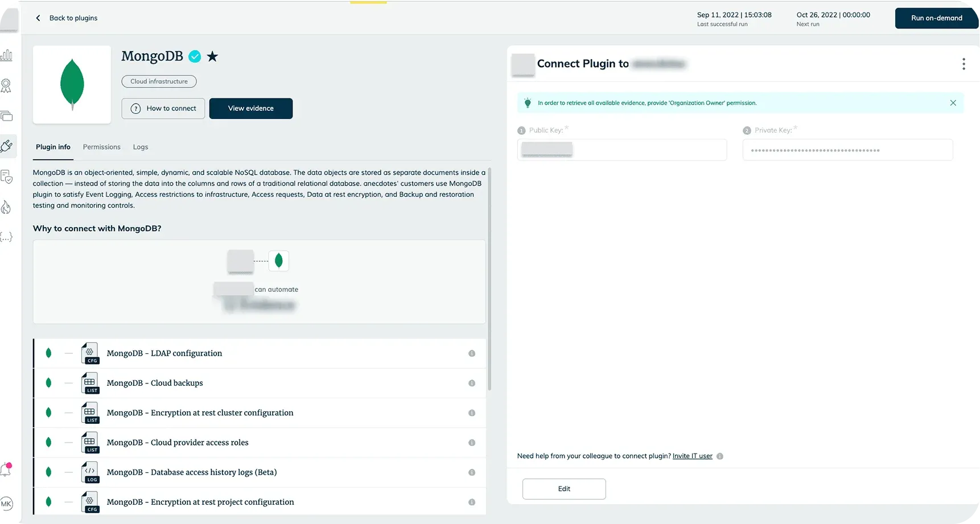
Task: Show info for MongoDB LDAP configuration
Action: (x=471, y=353)
